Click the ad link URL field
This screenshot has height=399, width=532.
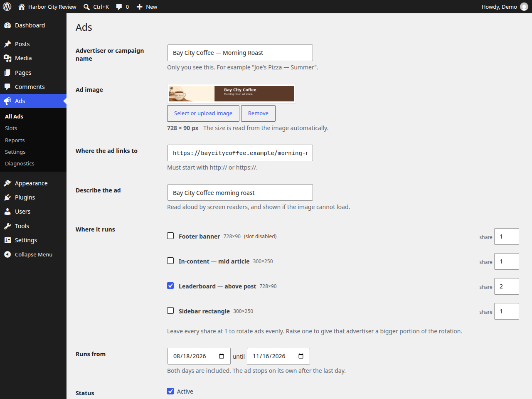[x=240, y=153]
